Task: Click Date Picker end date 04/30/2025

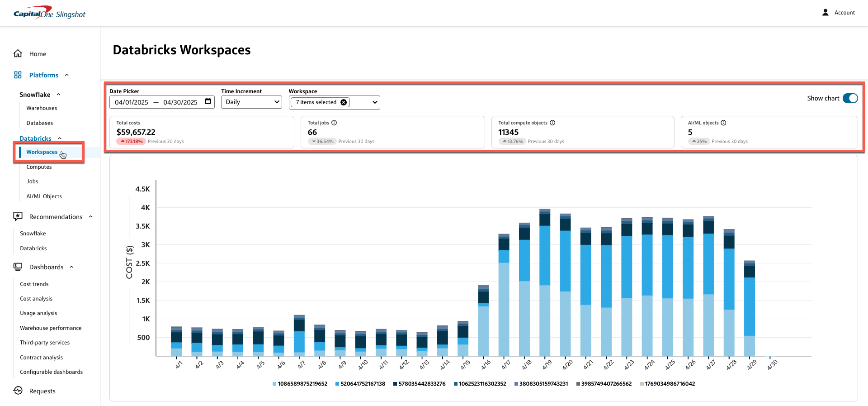Action: pyautogui.click(x=180, y=102)
